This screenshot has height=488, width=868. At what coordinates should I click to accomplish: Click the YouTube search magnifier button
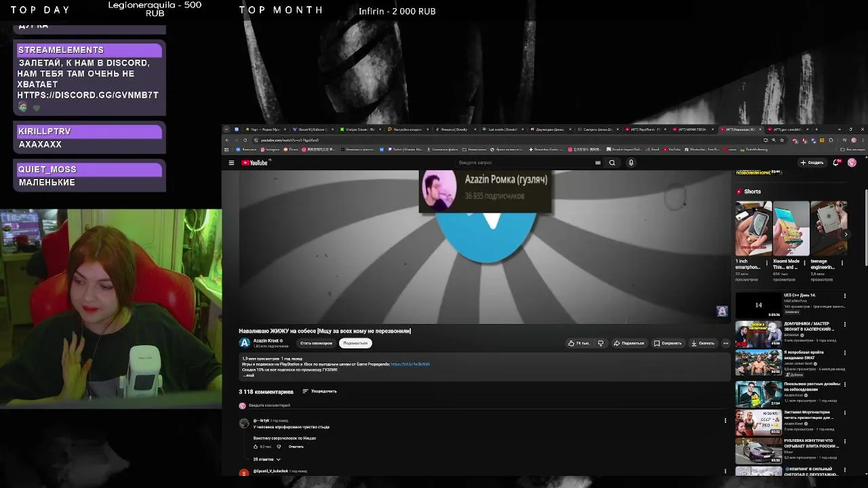pos(612,163)
